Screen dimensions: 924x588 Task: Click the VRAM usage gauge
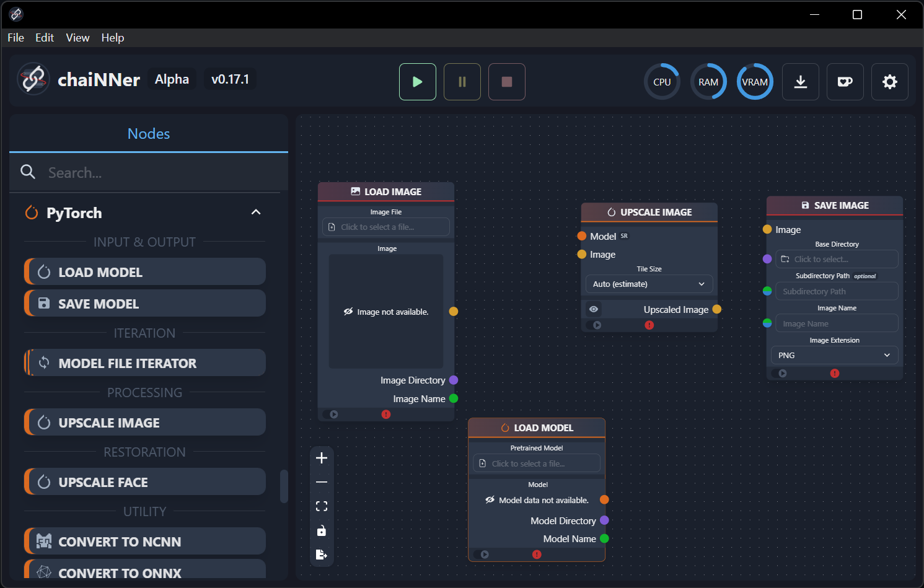pyautogui.click(x=755, y=82)
